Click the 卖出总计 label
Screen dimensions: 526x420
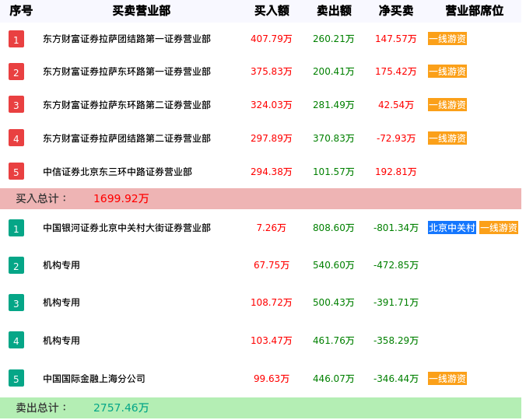41,408
